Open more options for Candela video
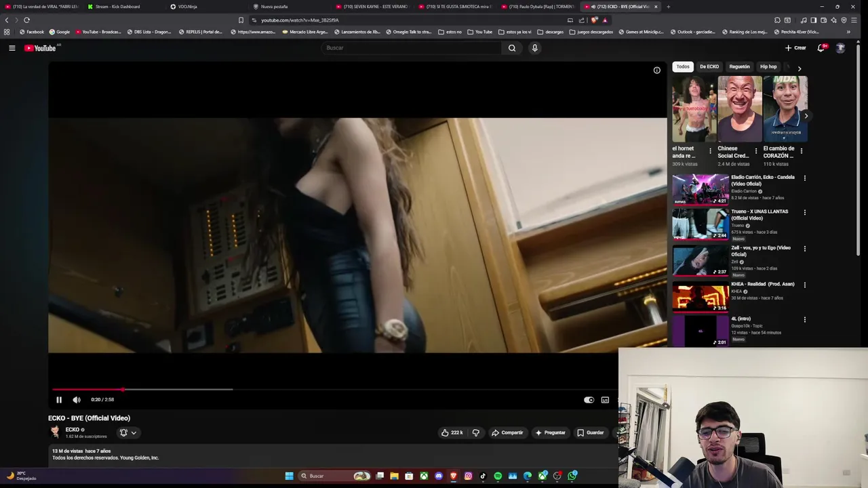 (805, 178)
